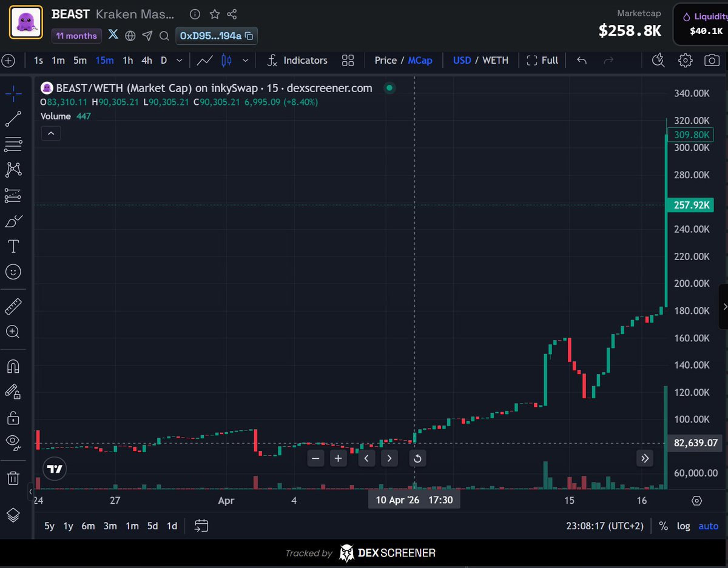This screenshot has height=568, width=728.
Task: Set chart range to 5y
Action: click(x=49, y=526)
